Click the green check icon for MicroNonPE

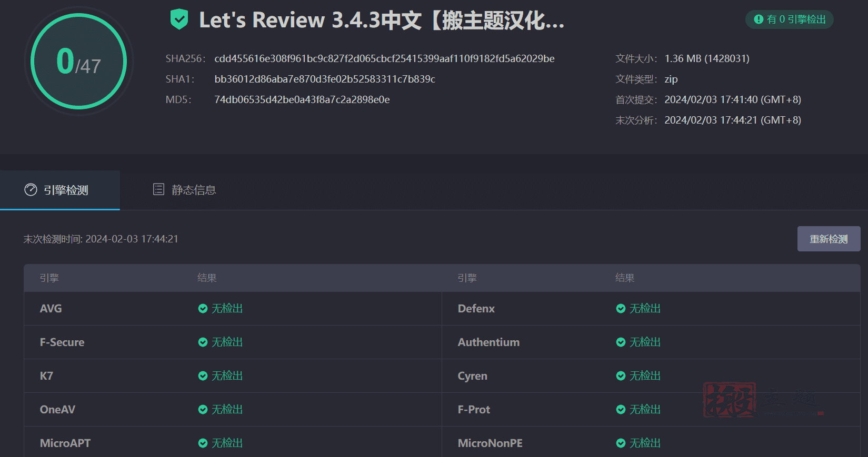coord(621,443)
